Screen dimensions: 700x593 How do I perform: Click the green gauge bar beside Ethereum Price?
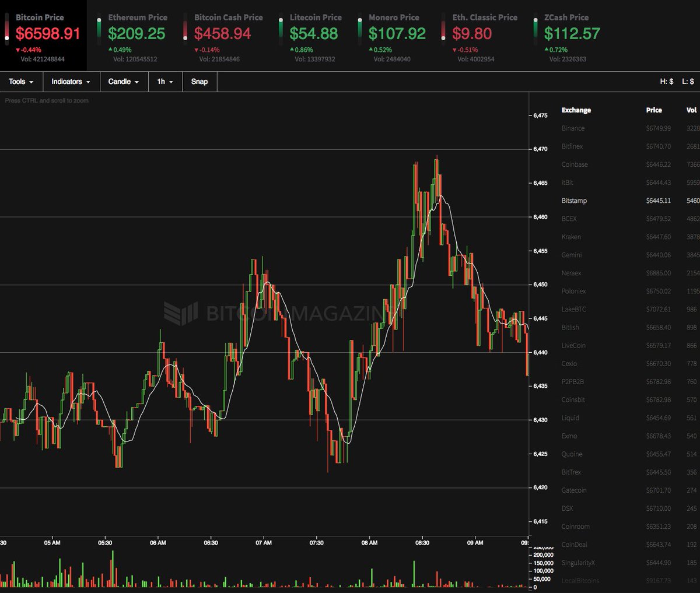(99, 29)
